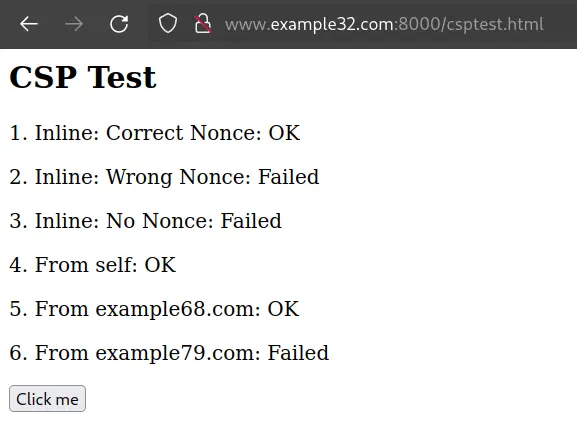Image resolution: width=577 pixels, height=428 pixels.
Task: Click the 'OK' result for Correct Nonce
Action: click(284, 133)
